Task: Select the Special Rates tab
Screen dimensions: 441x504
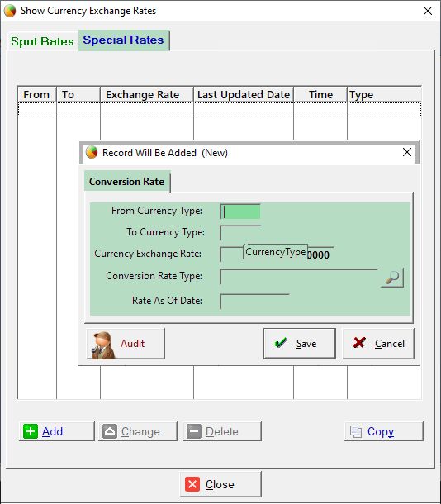Action: click(124, 40)
